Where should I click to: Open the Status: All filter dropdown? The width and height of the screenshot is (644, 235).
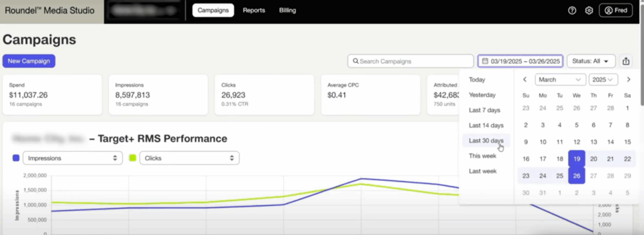(591, 61)
